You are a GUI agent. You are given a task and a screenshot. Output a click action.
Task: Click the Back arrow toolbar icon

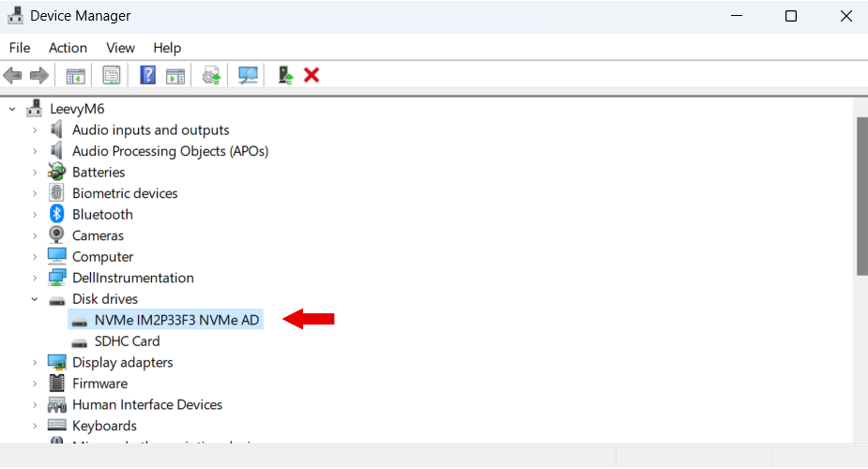click(x=12, y=75)
